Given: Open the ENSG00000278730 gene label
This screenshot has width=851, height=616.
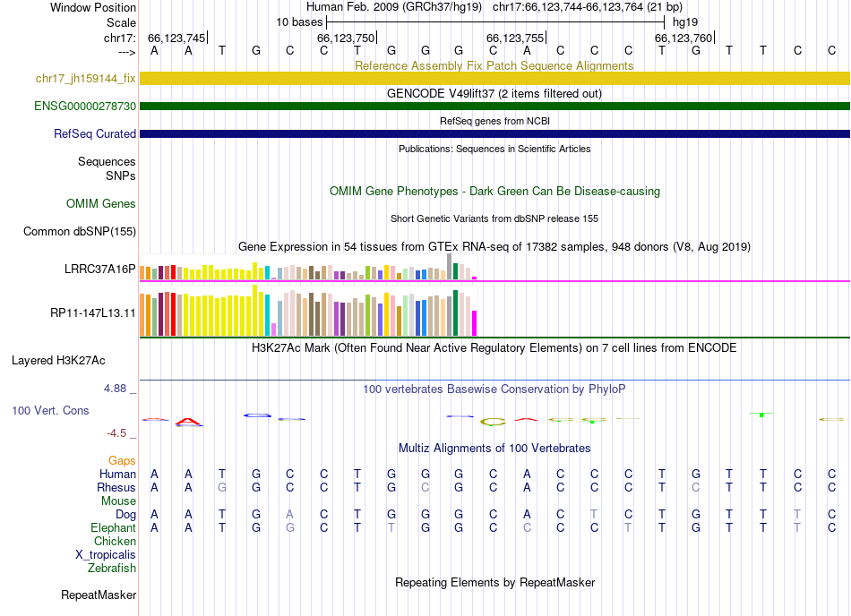Looking at the screenshot, I should pyautogui.click(x=85, y=106).
